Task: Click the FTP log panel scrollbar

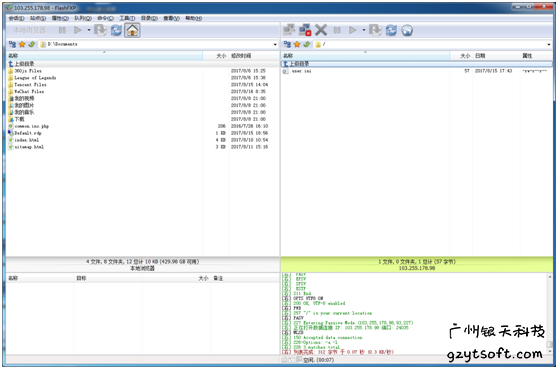Action: tap(550, 313)
